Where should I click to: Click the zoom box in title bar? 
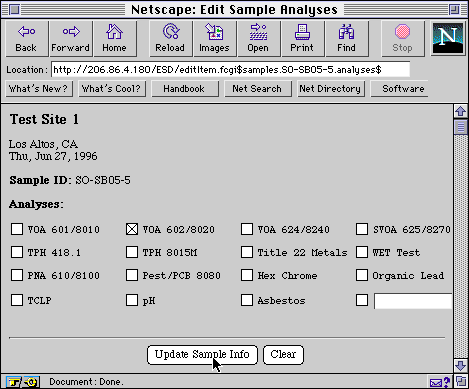tap(454, 10)
